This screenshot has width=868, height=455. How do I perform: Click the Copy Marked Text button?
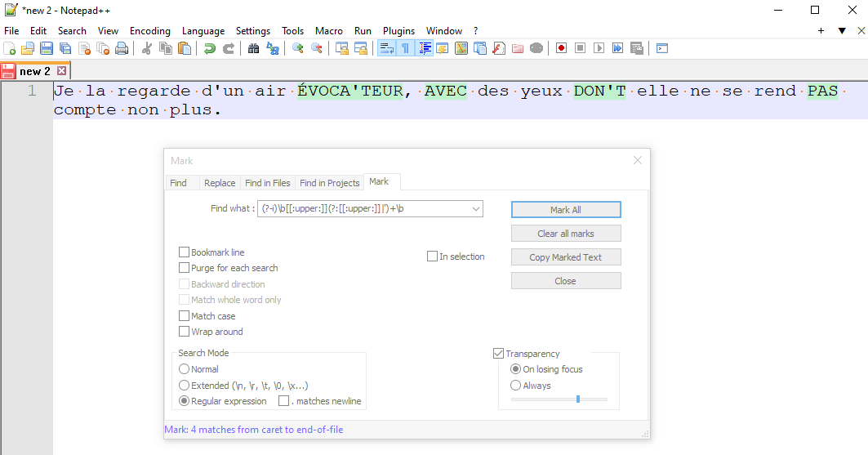[x=566, y=257]
